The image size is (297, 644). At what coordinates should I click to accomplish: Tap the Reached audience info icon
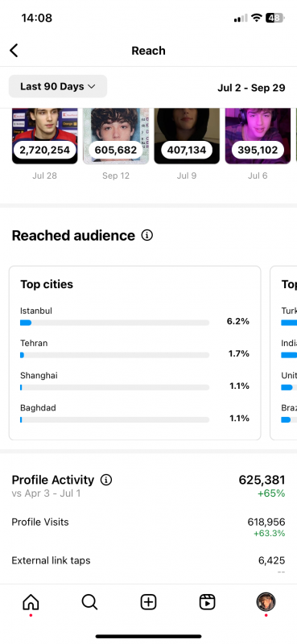pyautogui.click(x=146, y=235)
